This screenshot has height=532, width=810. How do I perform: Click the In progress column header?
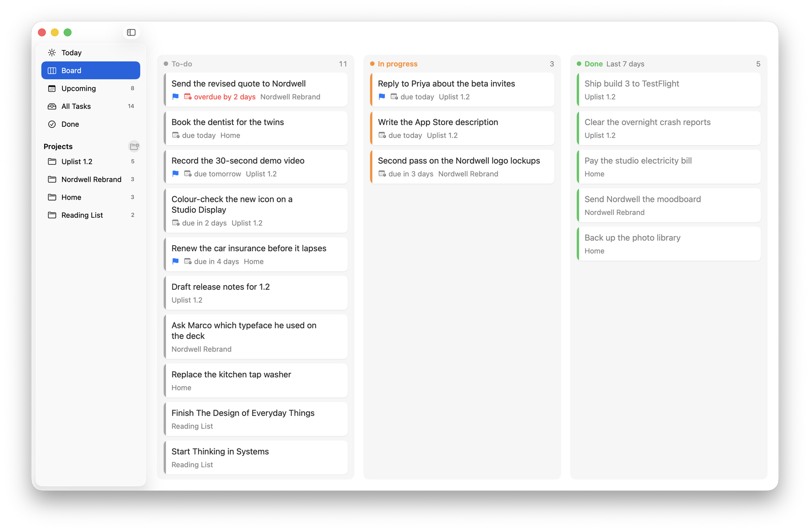398,64
